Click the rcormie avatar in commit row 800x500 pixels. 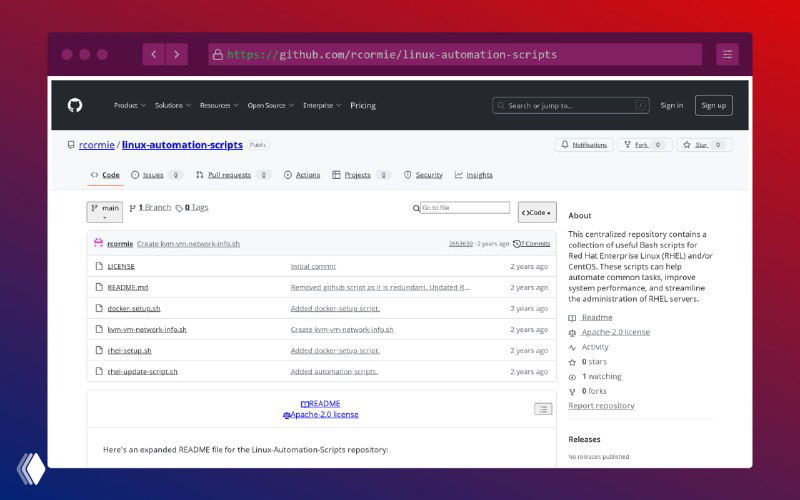click(98, 243)
